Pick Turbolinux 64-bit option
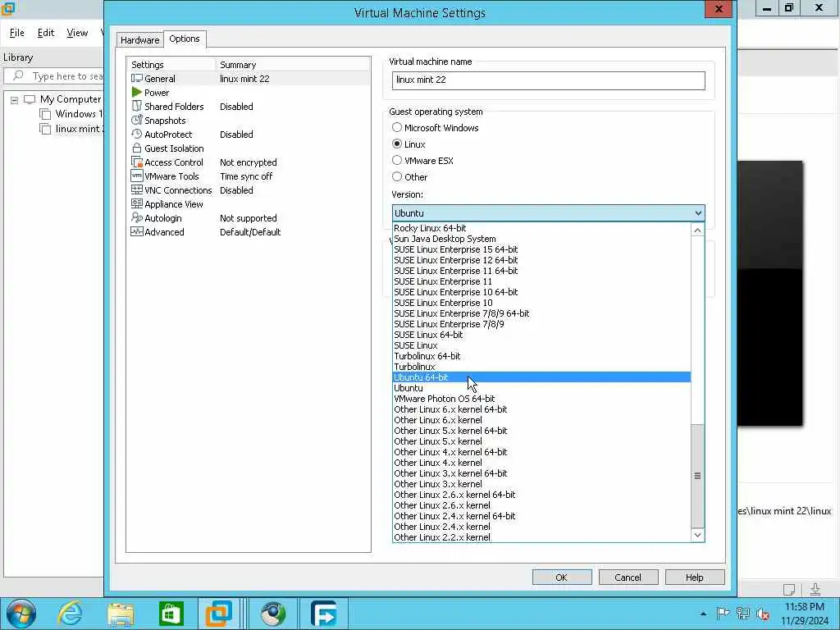840x630 pixels. [541, 356]
